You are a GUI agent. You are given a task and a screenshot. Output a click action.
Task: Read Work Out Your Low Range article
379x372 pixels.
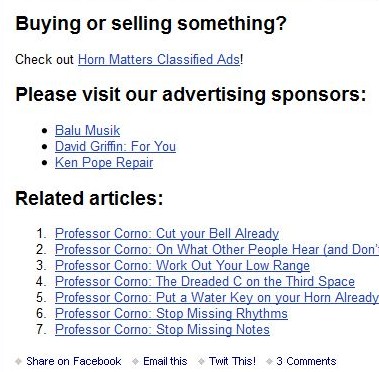pos(182,265)
